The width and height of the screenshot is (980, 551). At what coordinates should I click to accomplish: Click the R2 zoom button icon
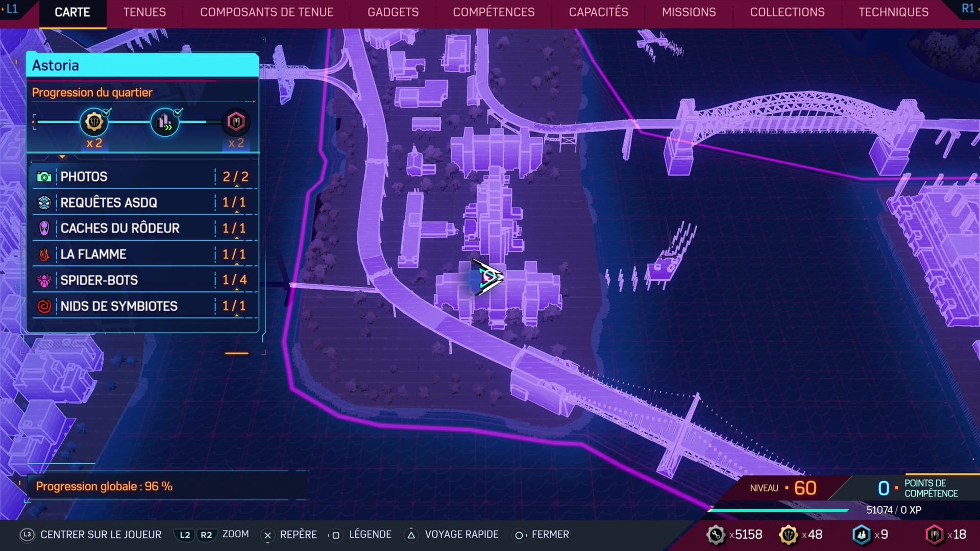[206, 535]
